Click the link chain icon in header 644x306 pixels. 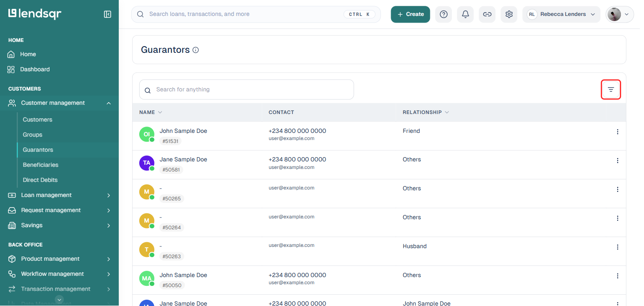pyautogui.click(x=487, y=14)
